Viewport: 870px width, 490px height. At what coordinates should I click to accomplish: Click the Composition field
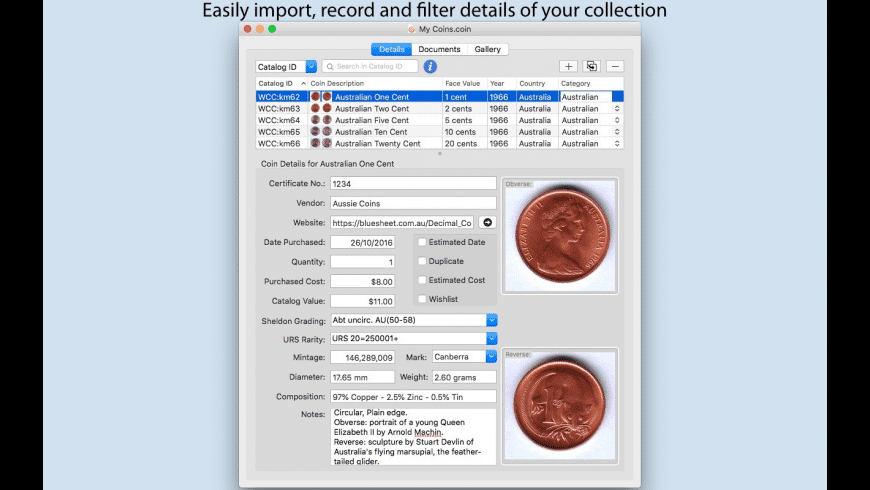tap(413, 397)
